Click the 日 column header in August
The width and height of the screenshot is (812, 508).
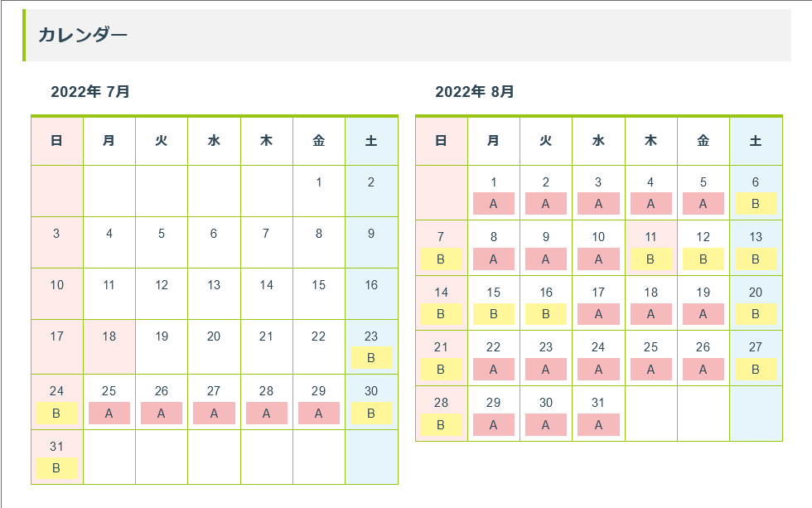coord(441,141)
